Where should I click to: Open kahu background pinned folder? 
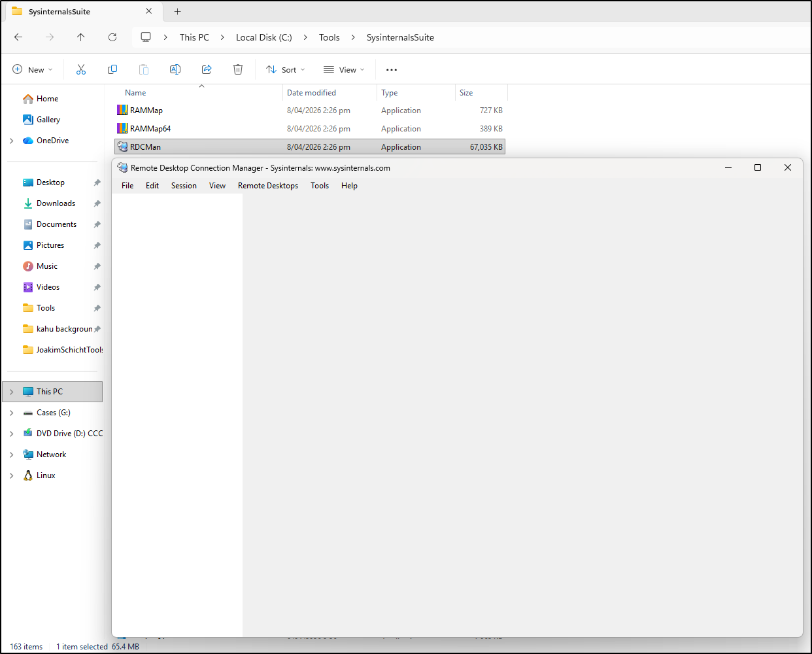pos(64,329)
